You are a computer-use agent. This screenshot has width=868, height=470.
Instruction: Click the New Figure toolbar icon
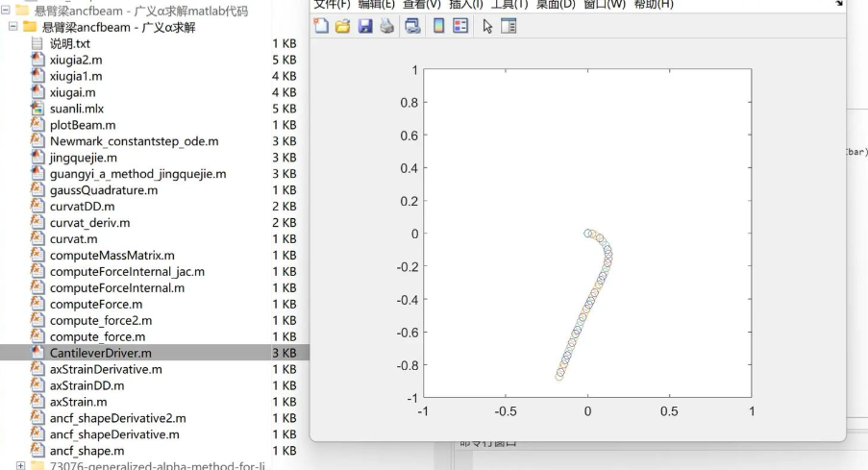click(x=321, y=26)
